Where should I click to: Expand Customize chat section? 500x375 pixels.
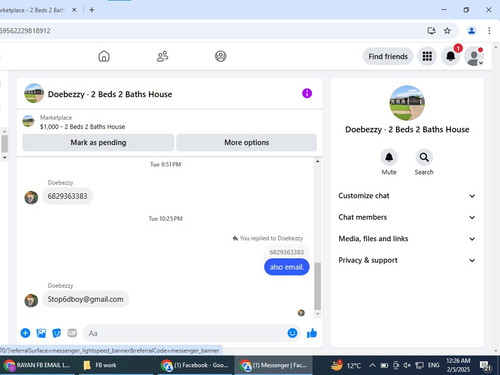(406, 196)
